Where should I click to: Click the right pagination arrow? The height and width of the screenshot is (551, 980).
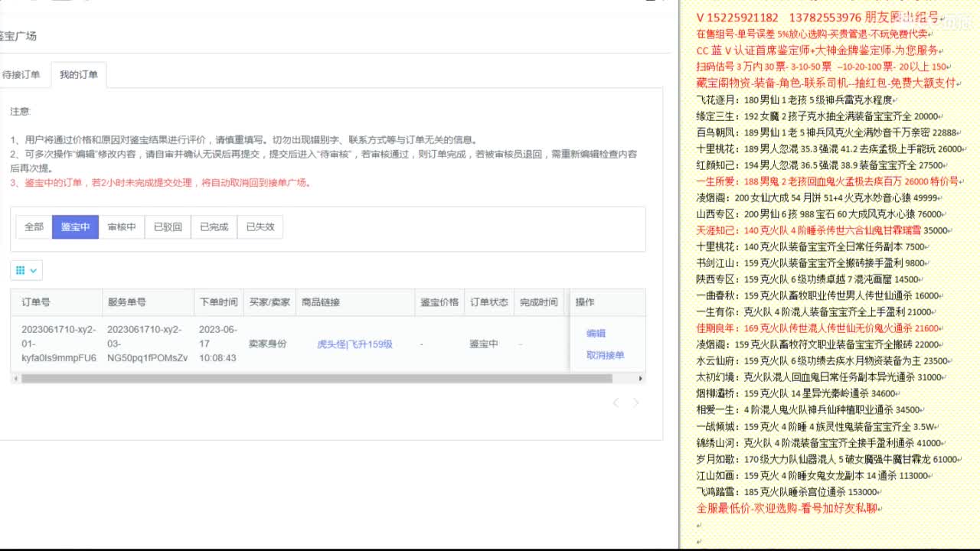[635, 403]
